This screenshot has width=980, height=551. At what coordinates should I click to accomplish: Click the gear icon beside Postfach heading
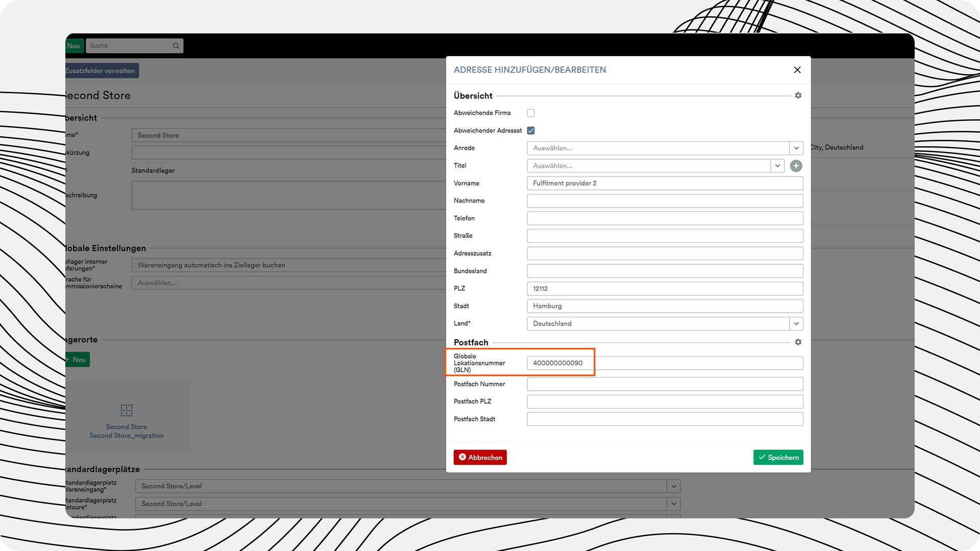click(x=798, y=342)
